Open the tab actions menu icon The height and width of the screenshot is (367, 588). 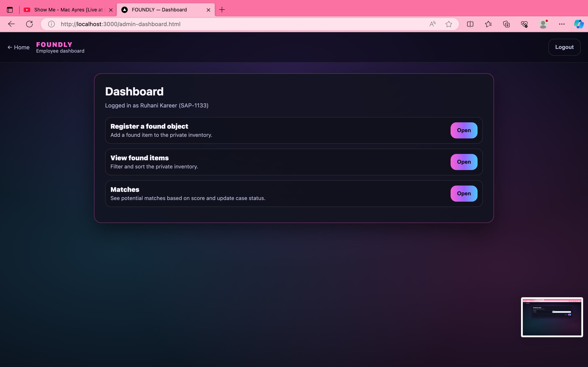(x=10, y=10)
